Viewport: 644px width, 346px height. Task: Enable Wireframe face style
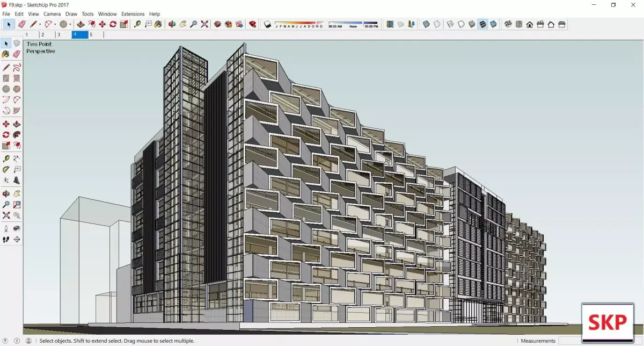pos(450,24)
